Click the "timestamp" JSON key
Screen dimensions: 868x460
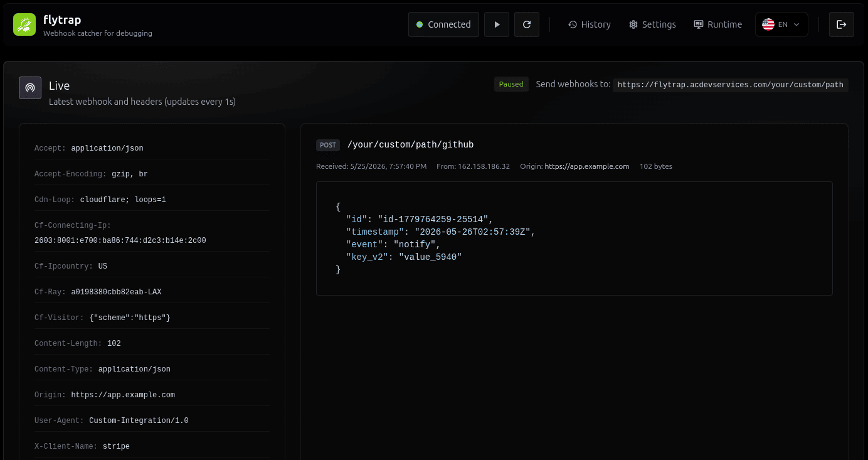coord(375,232)
